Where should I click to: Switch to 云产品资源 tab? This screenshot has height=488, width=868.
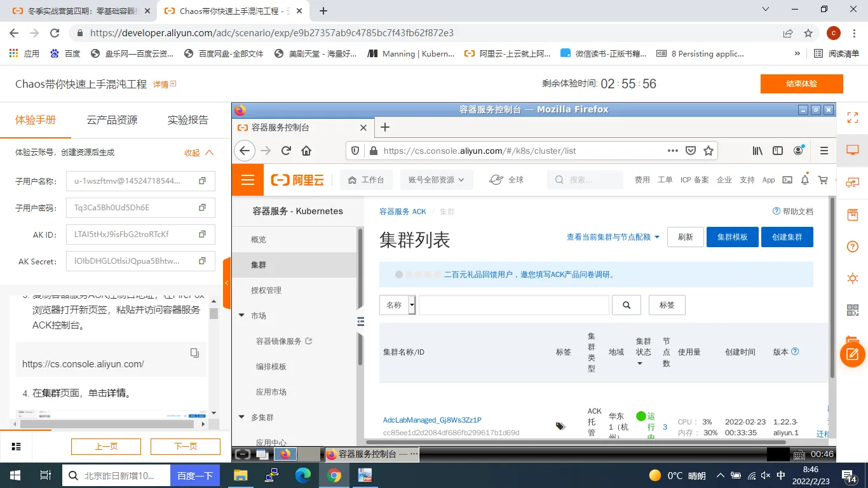point(112,119)
